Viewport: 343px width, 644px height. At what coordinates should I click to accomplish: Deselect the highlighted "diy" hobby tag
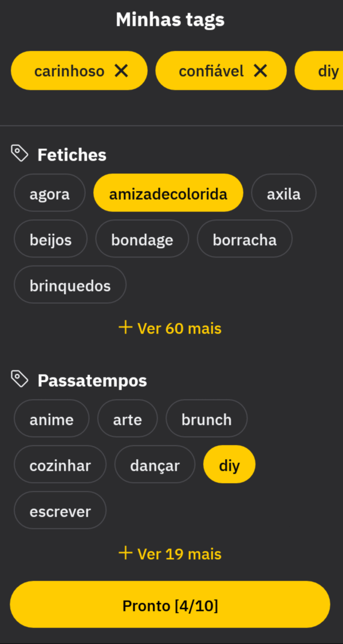229,464
